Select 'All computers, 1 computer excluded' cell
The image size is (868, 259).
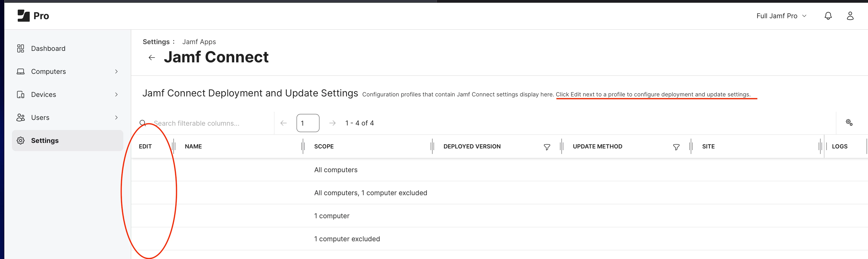370,193
